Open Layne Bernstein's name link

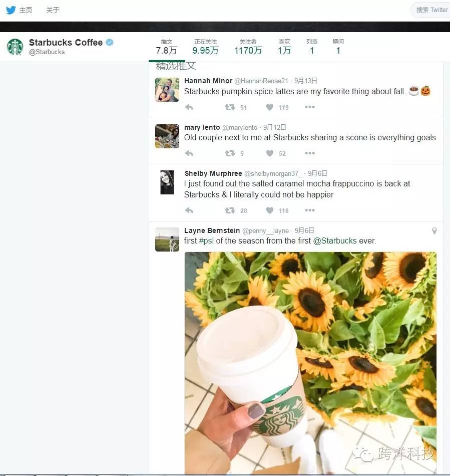tap(212, 230)
